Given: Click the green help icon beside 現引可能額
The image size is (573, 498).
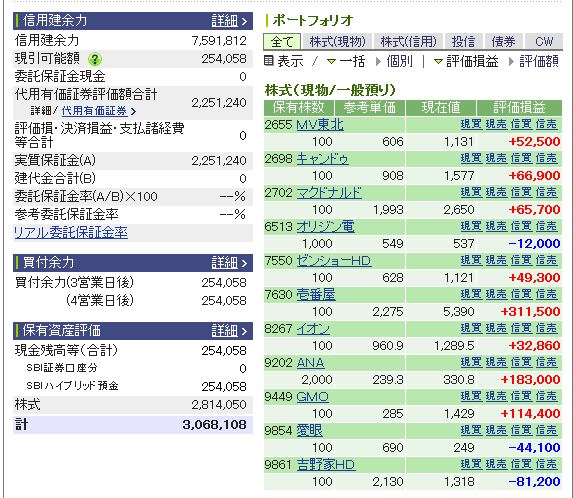Looking at the screenshot, I should (x=95, y=59).
